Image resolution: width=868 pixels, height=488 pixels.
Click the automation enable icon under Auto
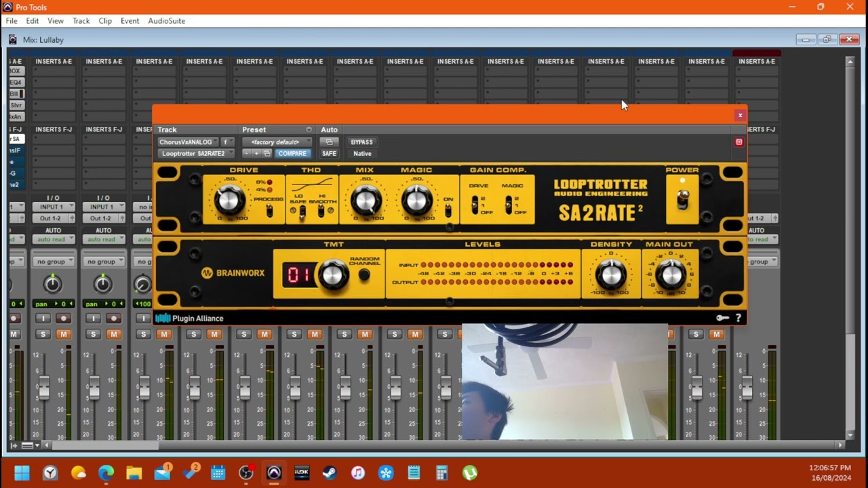pyautogui.click(x=329, y=142)
